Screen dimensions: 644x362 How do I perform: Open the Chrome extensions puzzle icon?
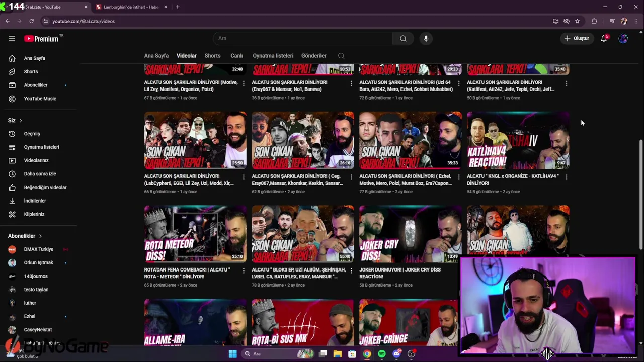point(594,21)
